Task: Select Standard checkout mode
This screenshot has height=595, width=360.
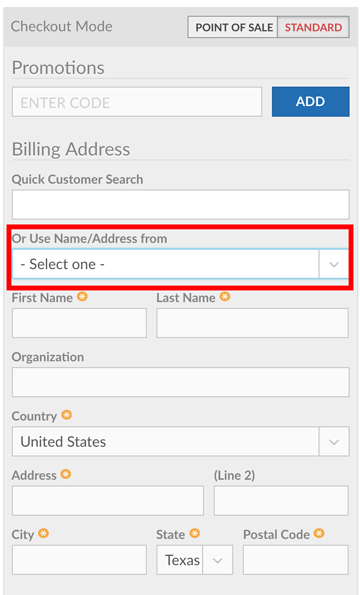Action: coord(313,27)
